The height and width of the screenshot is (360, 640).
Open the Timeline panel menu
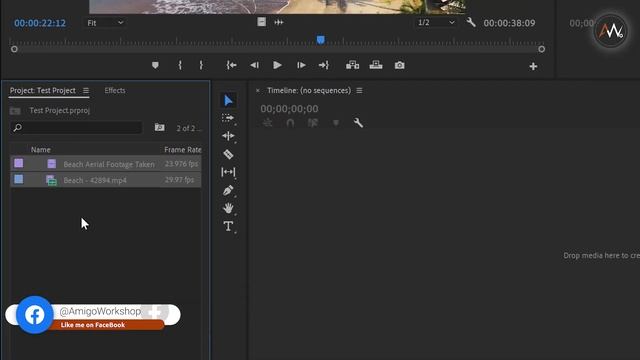pos(359,91)
